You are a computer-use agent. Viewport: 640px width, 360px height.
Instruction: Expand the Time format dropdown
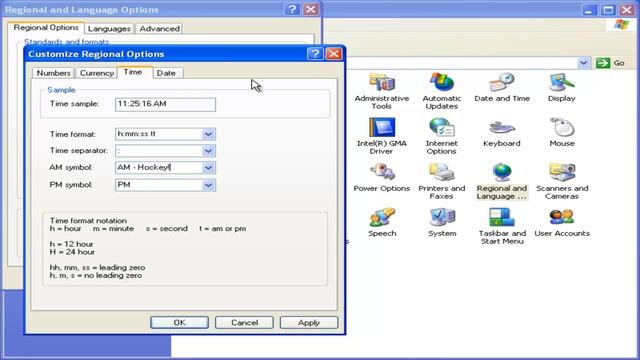tap(208, 134)
